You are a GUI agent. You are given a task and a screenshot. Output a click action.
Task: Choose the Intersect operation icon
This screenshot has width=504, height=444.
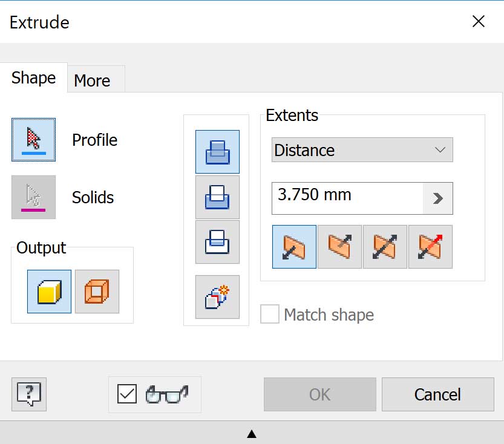pos(217,242)
